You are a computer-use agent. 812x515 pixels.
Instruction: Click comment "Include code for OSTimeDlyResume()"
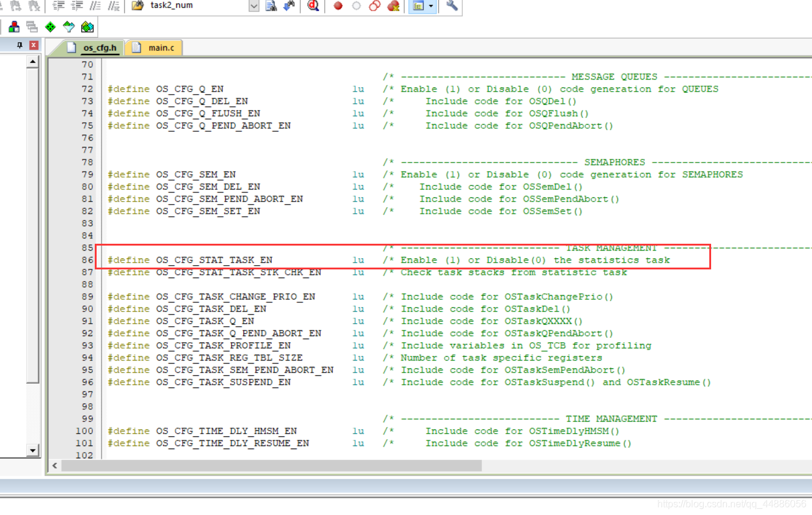coord(528,444)
